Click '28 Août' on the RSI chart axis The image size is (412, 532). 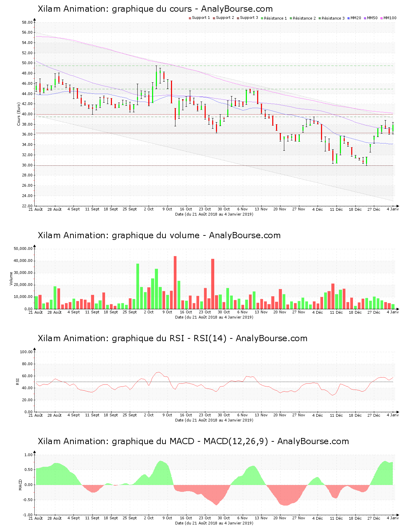click(x=55, y=415)
